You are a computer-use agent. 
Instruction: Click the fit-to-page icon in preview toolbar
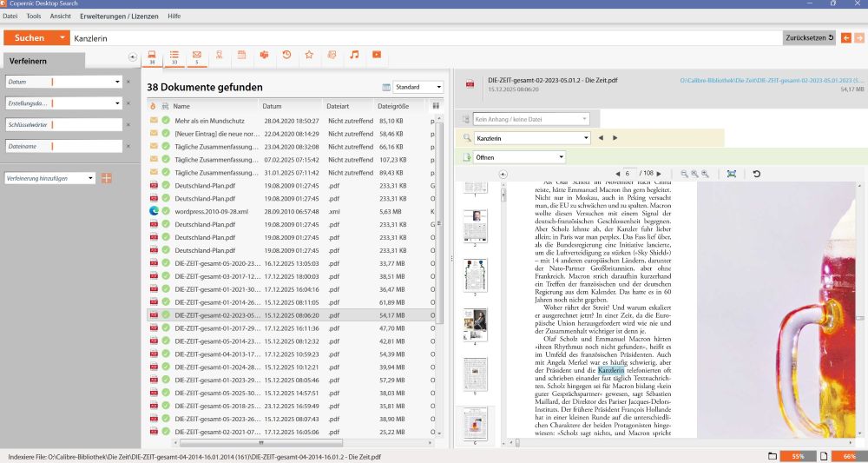tap(731, 174)
